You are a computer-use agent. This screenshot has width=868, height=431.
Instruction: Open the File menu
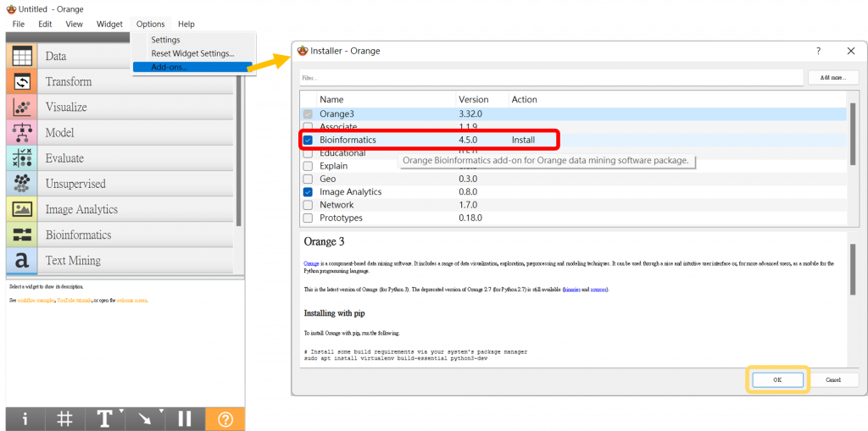tap(19, 24)
